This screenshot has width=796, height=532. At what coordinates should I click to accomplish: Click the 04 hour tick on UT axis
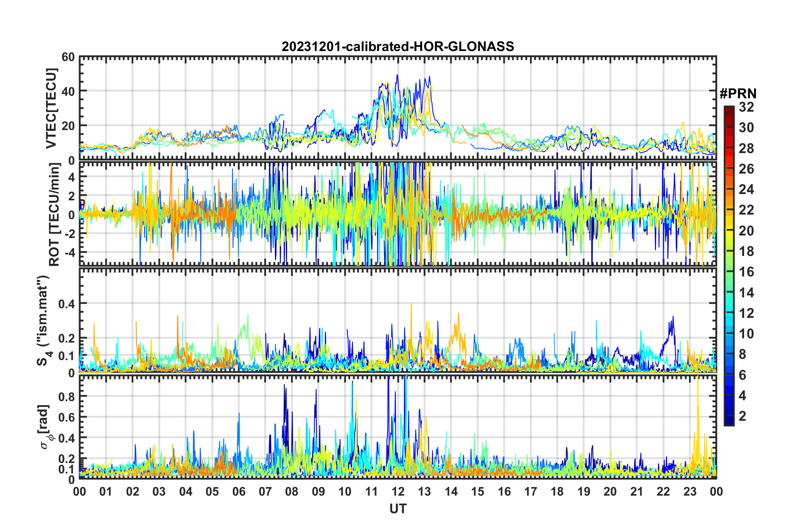(186, 491)
